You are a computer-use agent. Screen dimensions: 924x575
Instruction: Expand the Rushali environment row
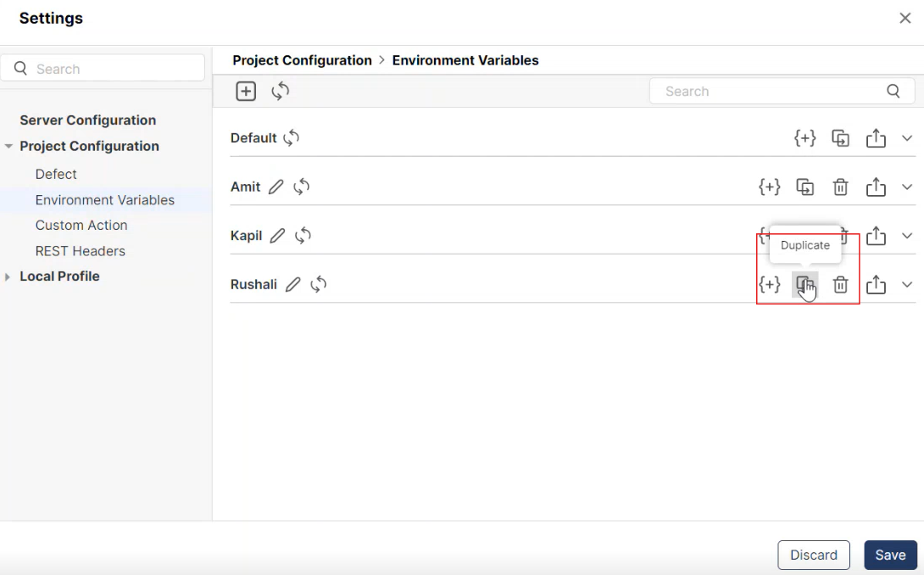[x=907, y=285]
